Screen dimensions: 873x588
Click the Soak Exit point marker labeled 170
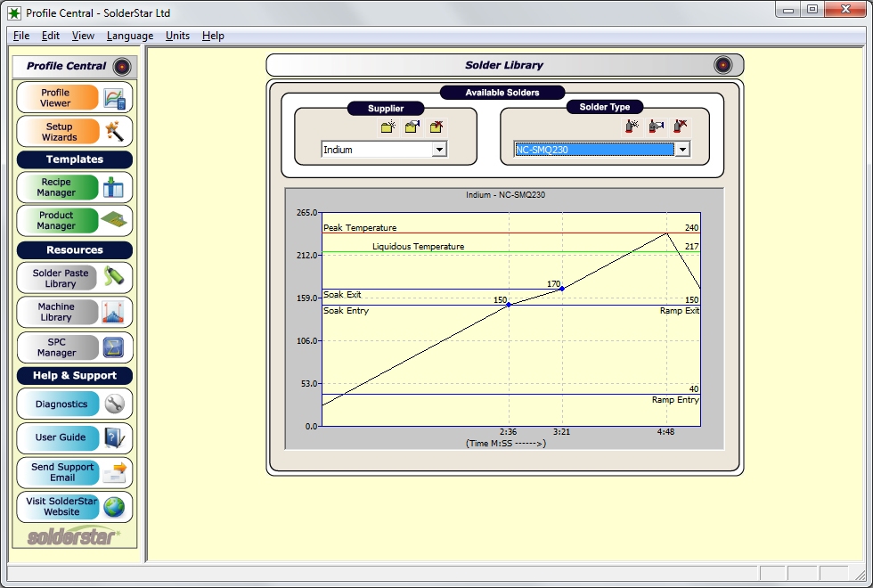click(562, 289)
